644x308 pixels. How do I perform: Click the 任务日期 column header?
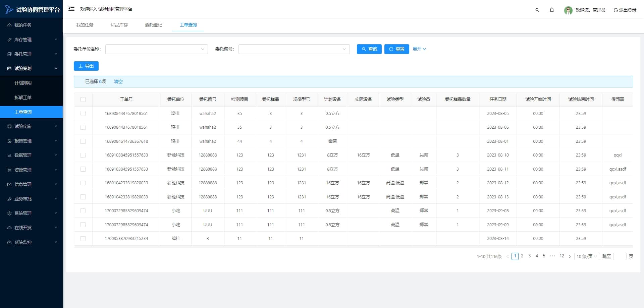click(x=498, y=99)
